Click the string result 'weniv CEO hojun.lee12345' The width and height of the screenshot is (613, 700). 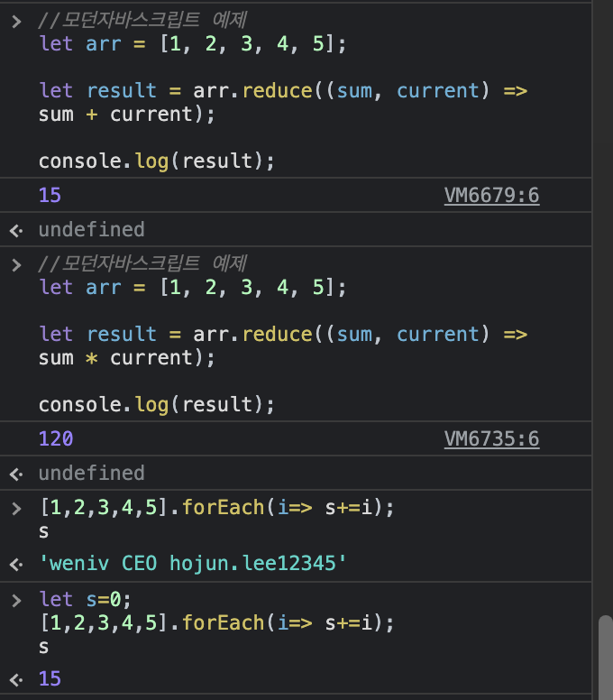click(192, 563)
